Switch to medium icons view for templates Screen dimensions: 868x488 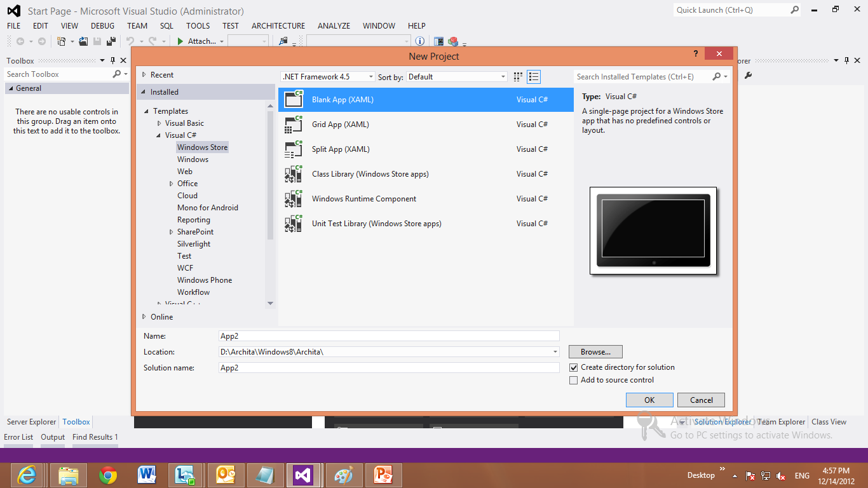tap(517, 76)
